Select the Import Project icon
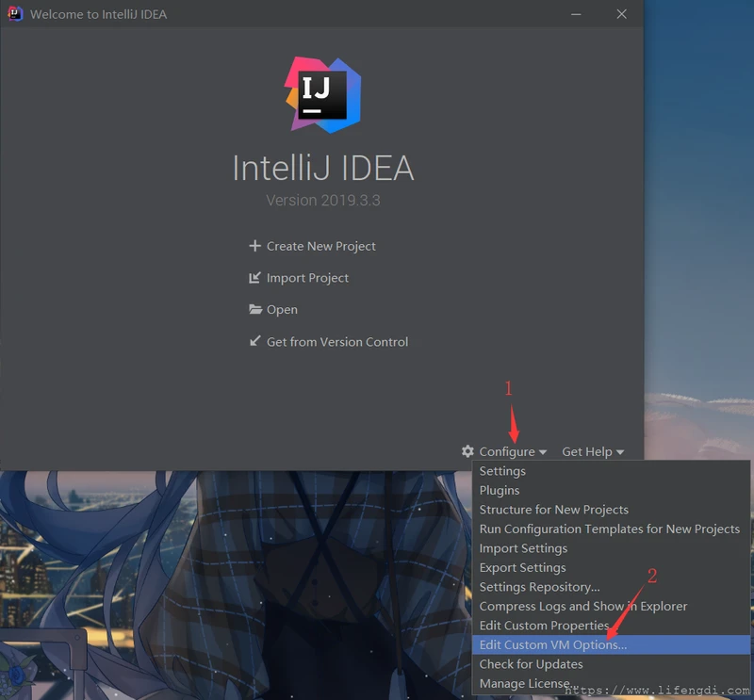Image resolution: width=754 pixels, height=700 pixels. coord(254,278)
